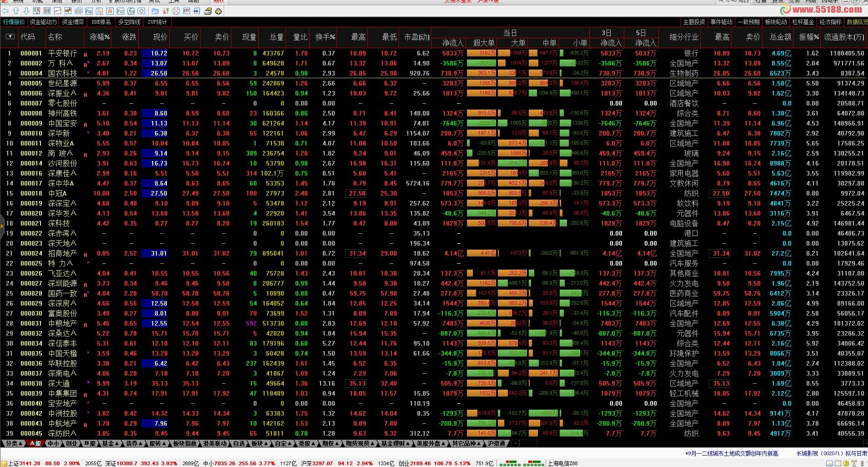Switch to the SUP统计 tab

(x=157, y=22)
